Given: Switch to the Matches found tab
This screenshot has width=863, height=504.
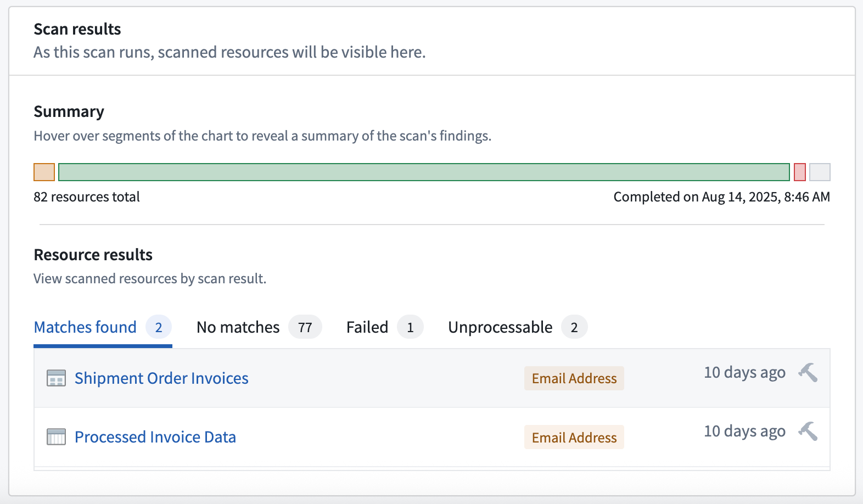Looking at the screenshot, I should (x=85, y=327).
